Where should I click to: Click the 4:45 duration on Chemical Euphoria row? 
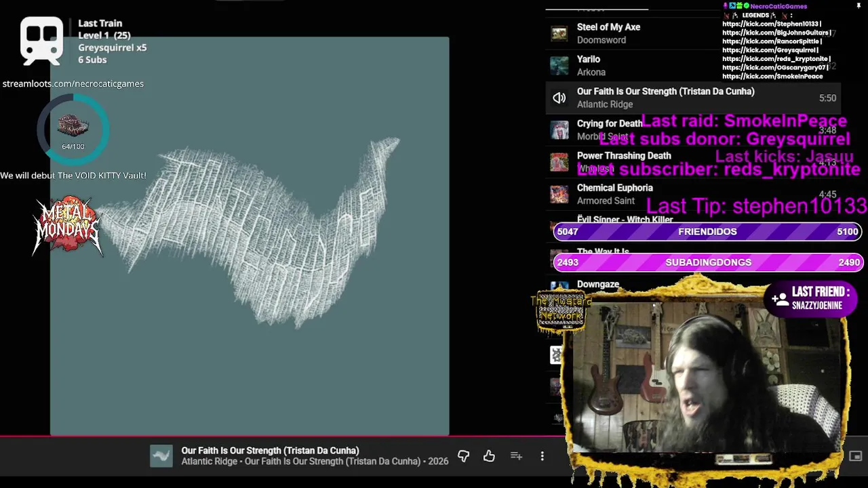pos(827,195)
